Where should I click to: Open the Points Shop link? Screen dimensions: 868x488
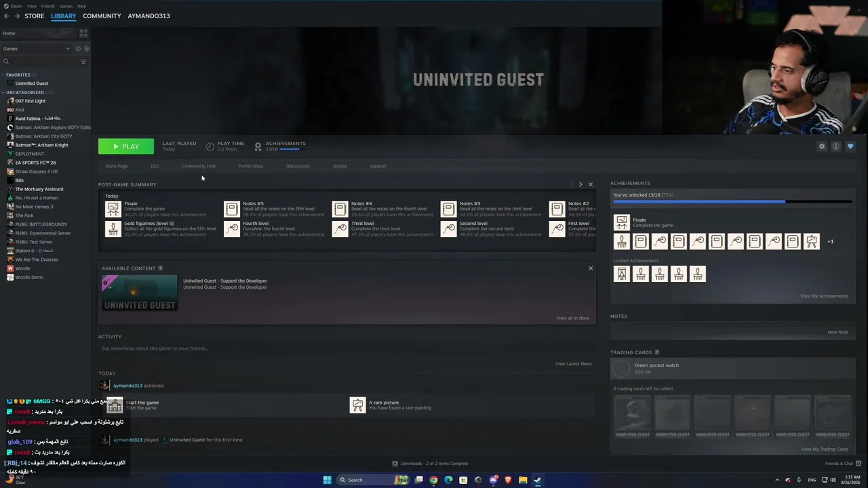251,166
